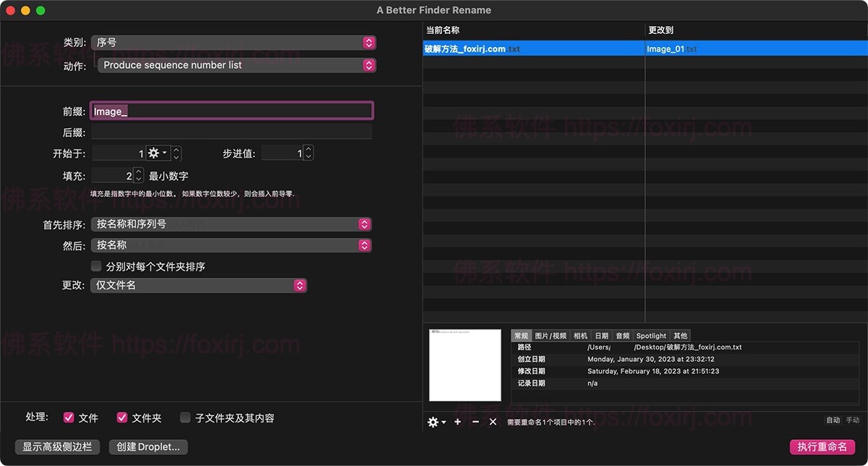The height and width of the screenshot is (466, 868).
Task: Change the 首先排序 dropdown selection
Action: pyautogui.click(x=231, y=224)
